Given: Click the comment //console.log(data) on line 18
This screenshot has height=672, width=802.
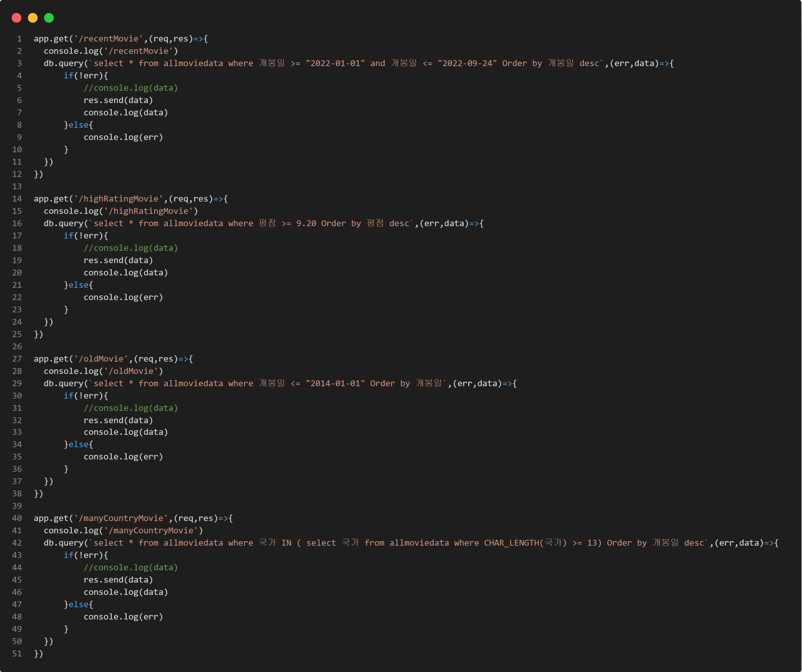Looking at the screenshot, I should pyautogui.click(x=131, y=248).
